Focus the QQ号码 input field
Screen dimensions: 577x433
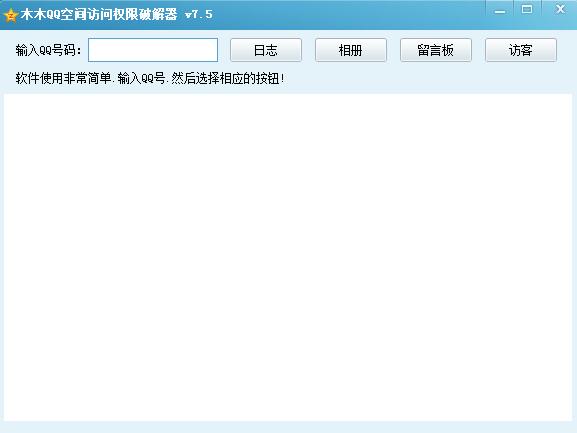click(x=153, y=50)
